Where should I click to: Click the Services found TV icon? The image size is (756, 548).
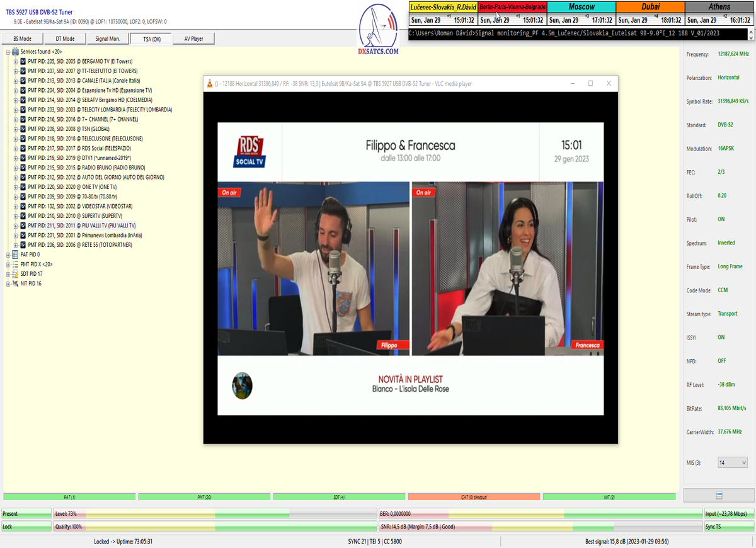click(16, 52)
